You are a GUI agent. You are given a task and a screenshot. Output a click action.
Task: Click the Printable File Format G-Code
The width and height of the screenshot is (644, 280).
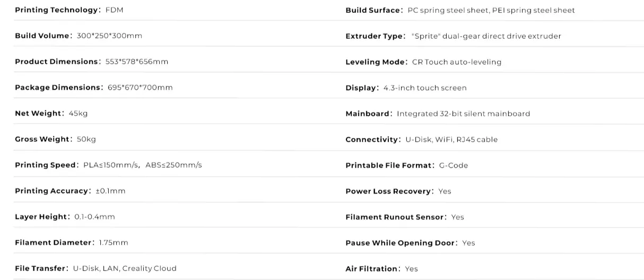click(406, 165)
